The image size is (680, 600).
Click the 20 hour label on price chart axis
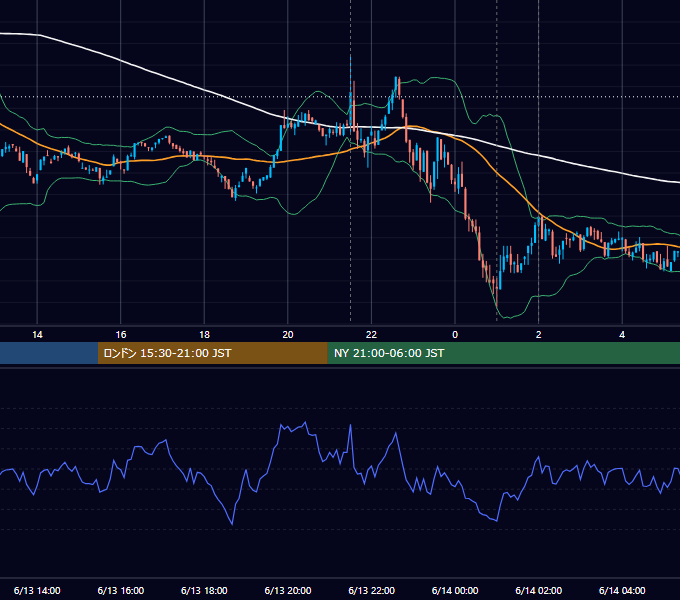click(x=288, y=335)
